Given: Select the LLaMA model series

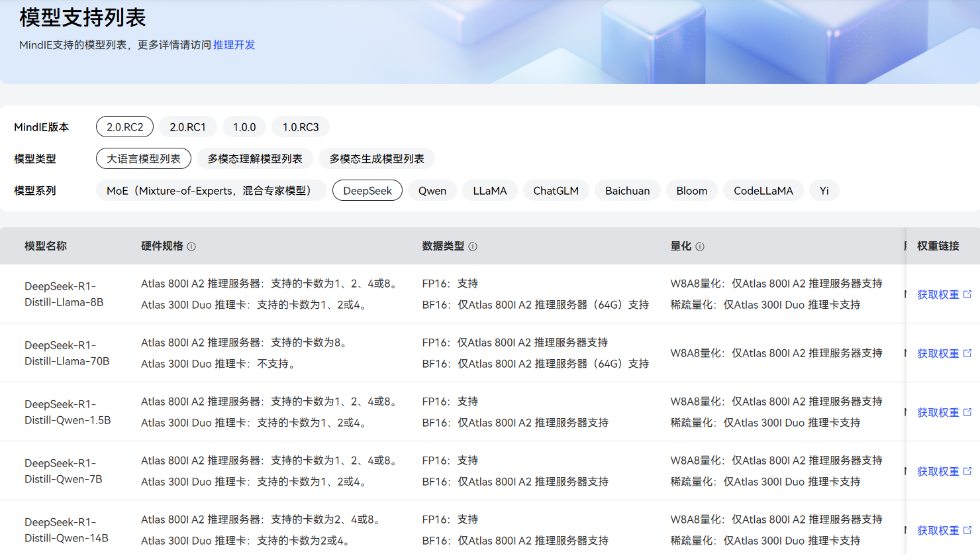Looking at the screenshot, I should (x=490, y=191).
